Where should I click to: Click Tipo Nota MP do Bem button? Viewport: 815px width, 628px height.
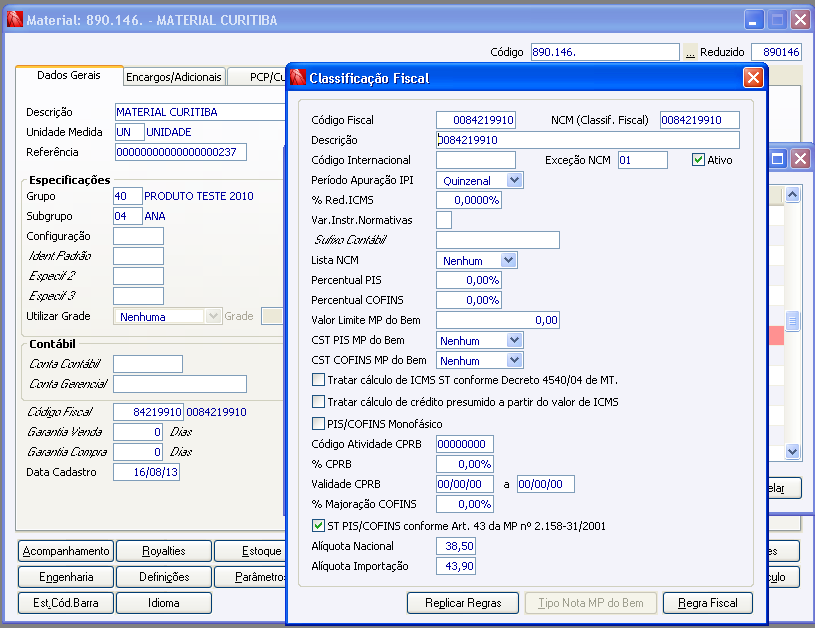590,603
